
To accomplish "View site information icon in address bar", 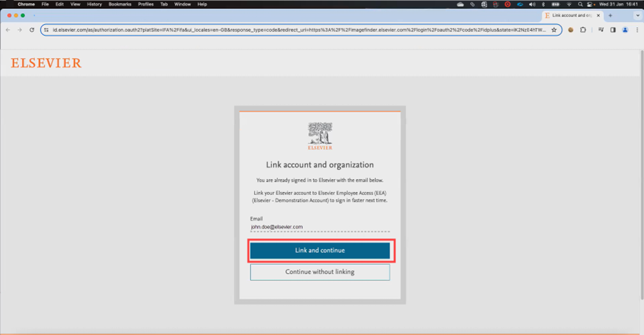I will click(46, 30).
